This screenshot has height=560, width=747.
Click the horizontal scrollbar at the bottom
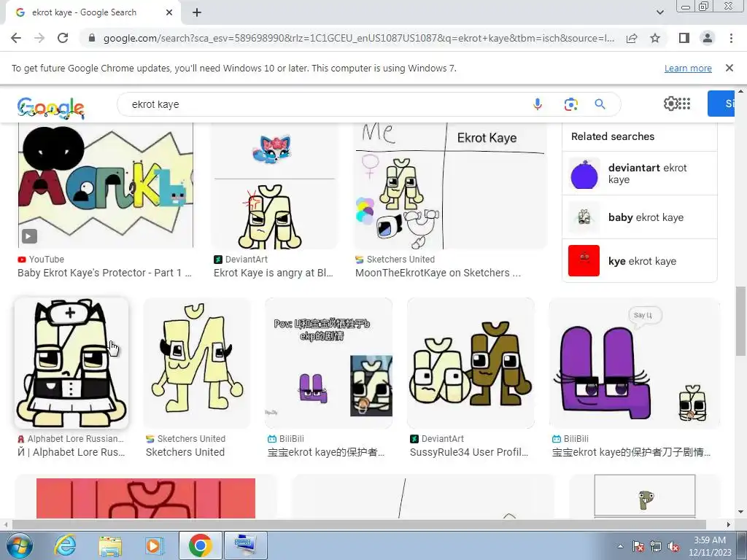point(358,524)
